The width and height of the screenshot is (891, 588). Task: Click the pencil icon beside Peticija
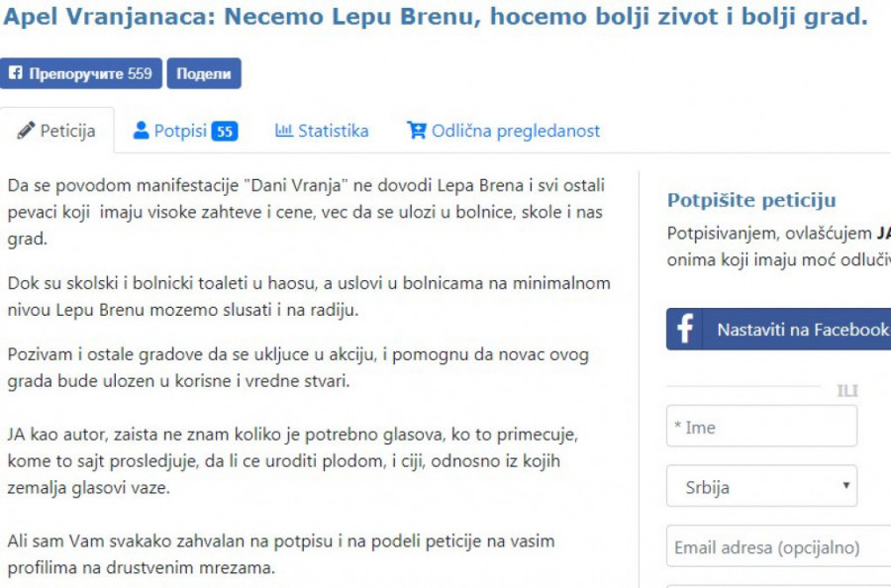27,131
